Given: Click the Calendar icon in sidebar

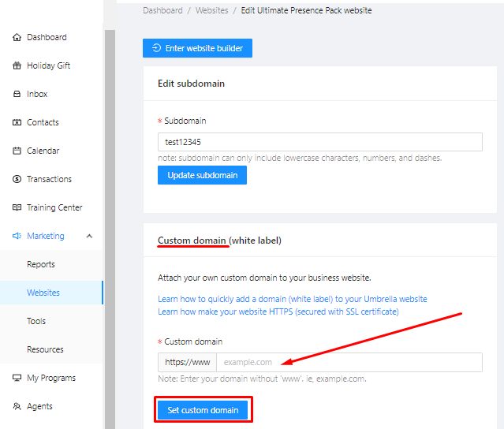Looking at the screenshot, I should pyautogui.click(x=17, y=151).
